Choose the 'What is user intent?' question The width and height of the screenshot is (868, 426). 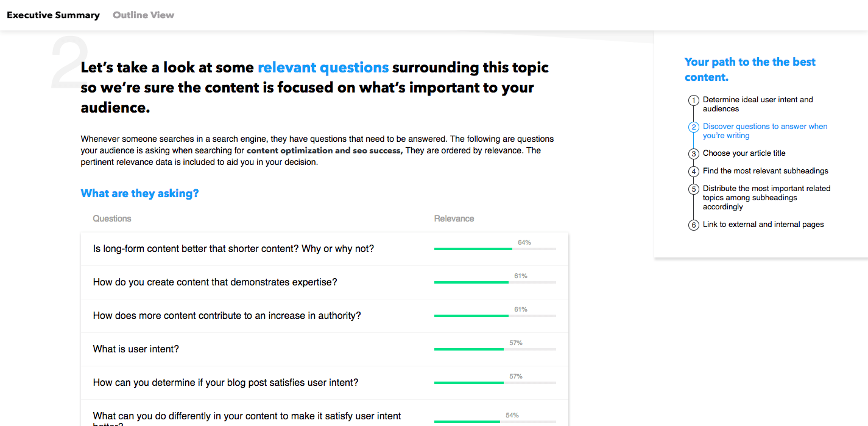click(136, 349)
